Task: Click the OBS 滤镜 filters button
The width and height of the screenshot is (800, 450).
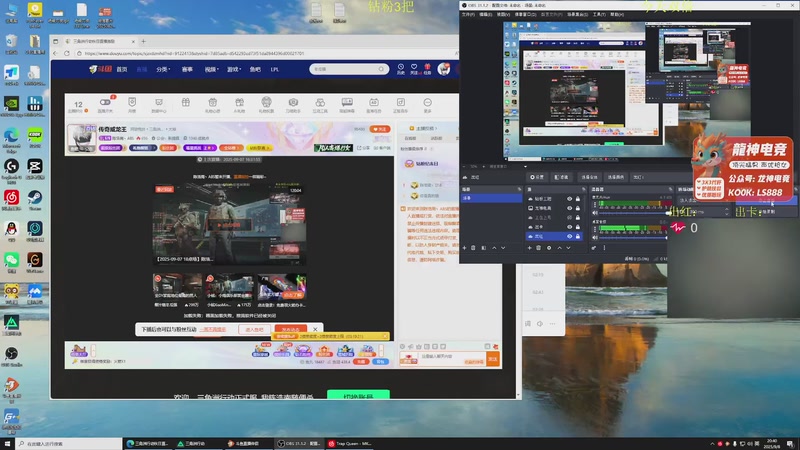Action: click(x=561, y=177)
